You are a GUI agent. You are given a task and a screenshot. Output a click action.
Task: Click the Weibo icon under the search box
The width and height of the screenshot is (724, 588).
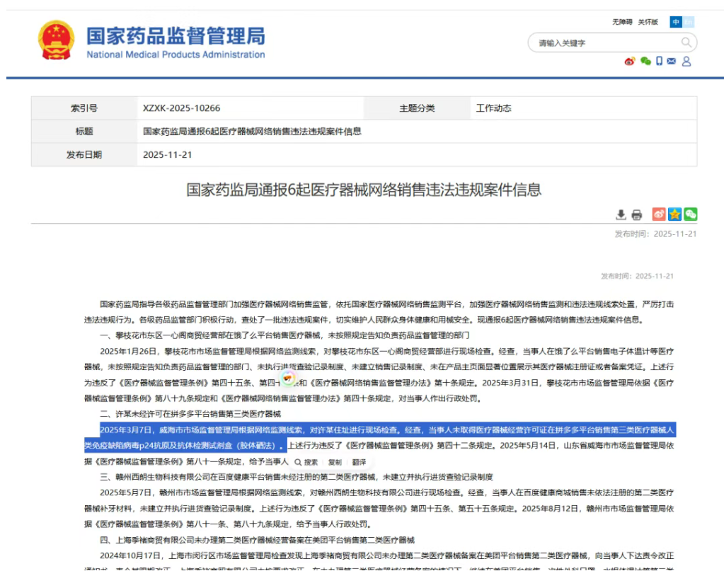pyautogui.click(x=629, y=62)
